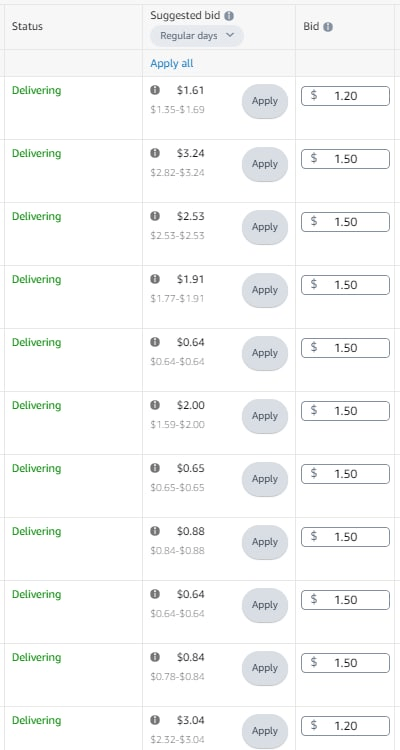Viewport: 400px width, 750px height.
Task: Click info icon beside Suggested bid header
Action: [229, 16]
